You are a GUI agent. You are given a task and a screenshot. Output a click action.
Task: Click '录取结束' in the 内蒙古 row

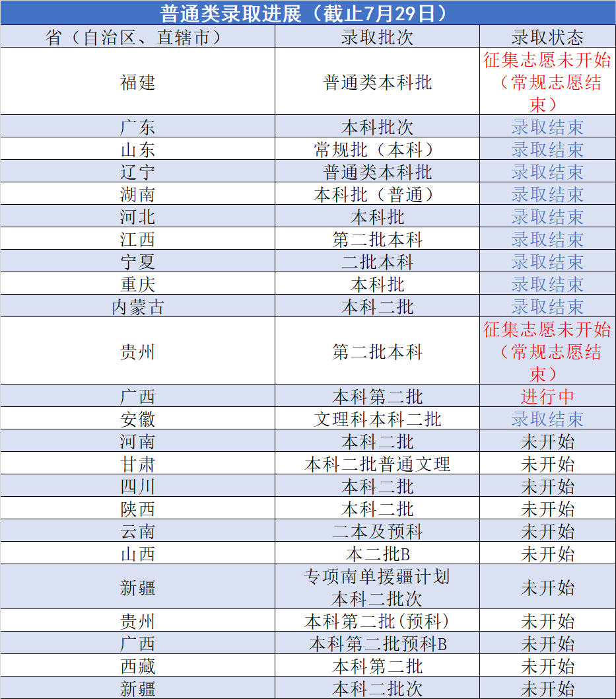[547, 307]
